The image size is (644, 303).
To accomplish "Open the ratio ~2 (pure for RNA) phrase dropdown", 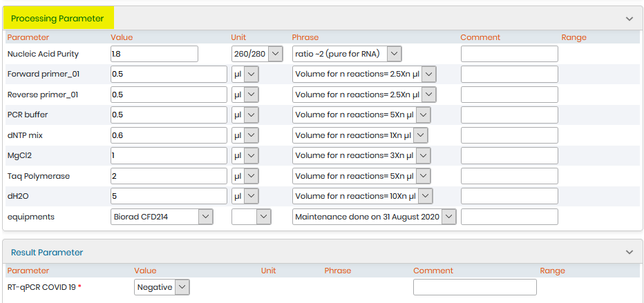I will [x=347, y=54].
